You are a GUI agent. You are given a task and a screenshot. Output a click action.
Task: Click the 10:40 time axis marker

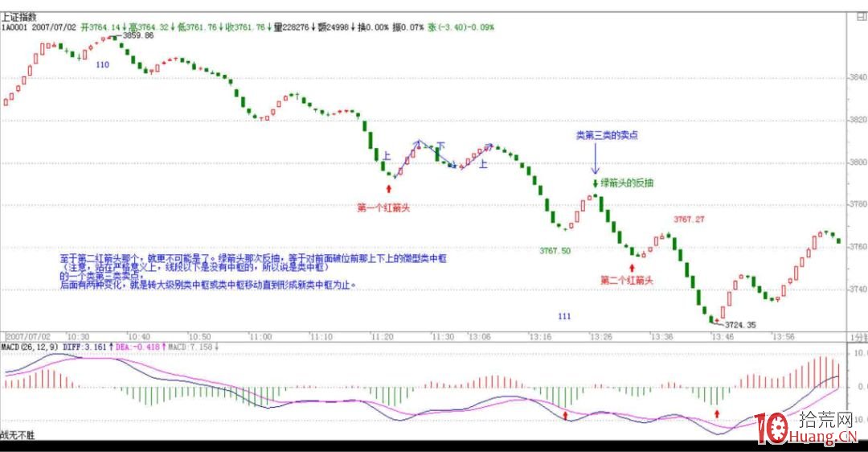(139, 337)
